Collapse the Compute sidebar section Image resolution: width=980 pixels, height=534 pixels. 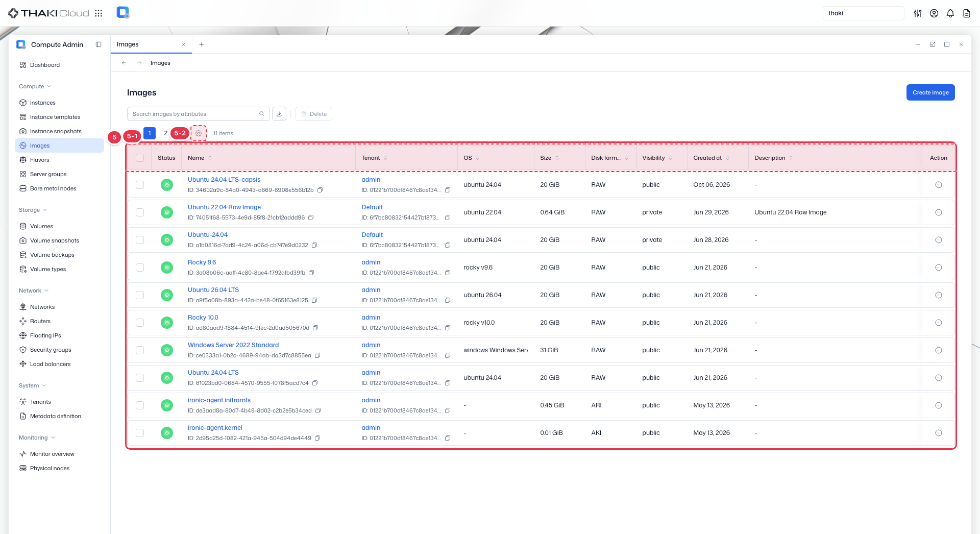click(x=35, y=86)
